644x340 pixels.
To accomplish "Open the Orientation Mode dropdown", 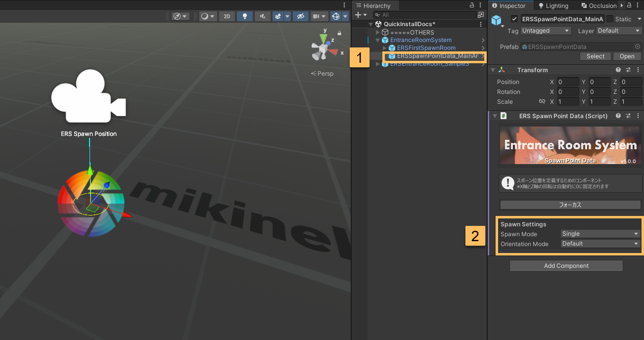I will pos(600,244).
